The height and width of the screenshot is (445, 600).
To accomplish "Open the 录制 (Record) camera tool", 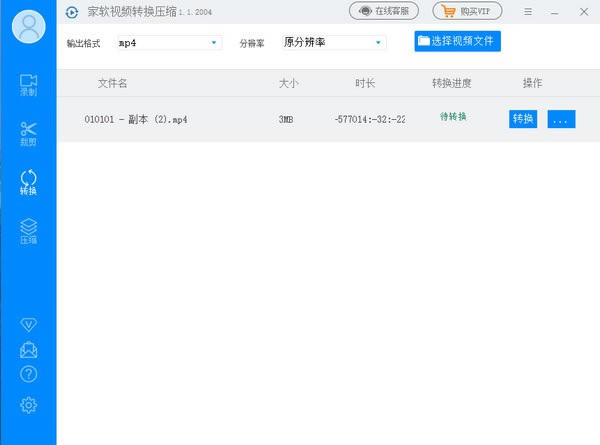I will (x=28, y=85).
